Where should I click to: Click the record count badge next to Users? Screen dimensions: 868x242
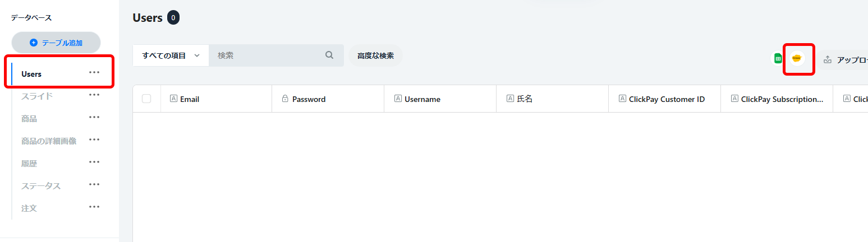coord(173,18)
